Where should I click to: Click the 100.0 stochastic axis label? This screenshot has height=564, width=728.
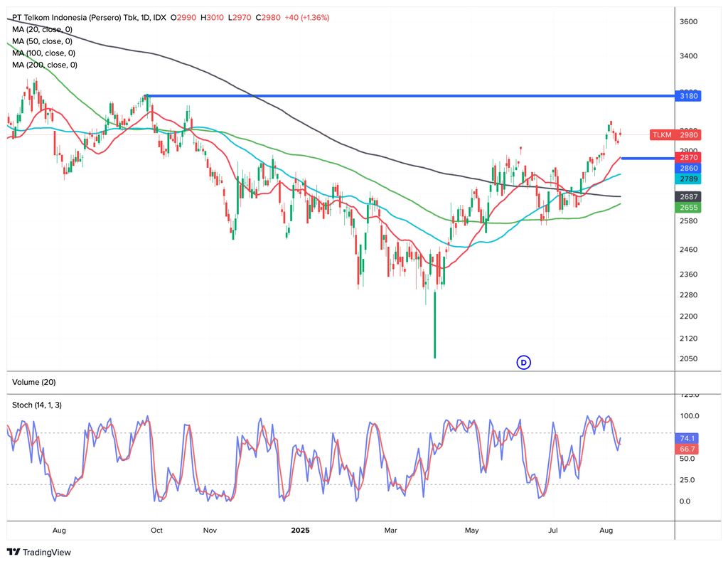point(689,416)
